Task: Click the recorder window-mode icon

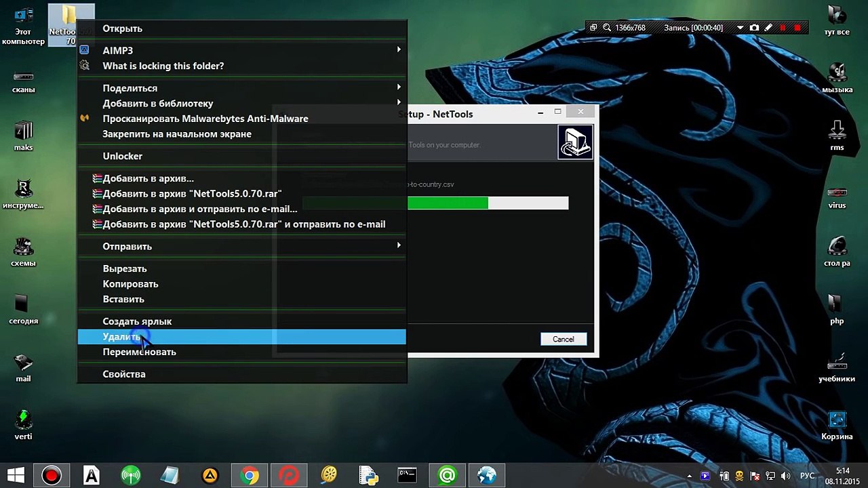Action: click(593, 28)
